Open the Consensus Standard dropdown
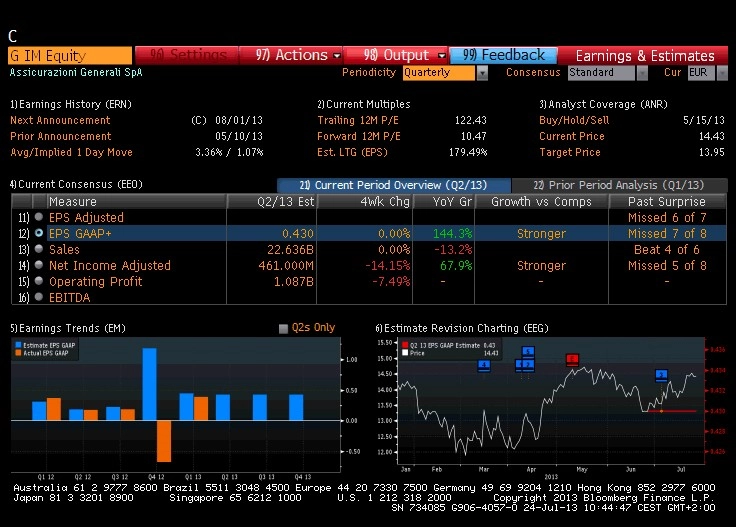 pos(642,73)
